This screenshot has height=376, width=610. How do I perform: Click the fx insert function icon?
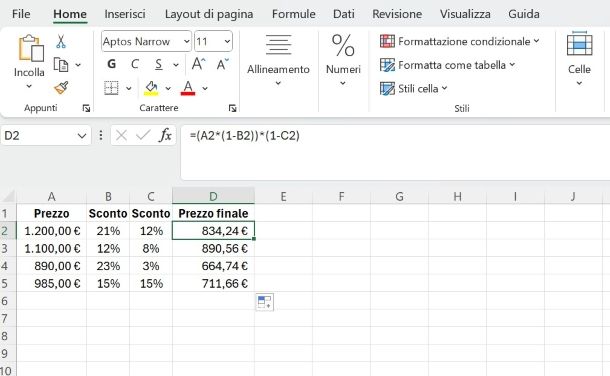click(165, 135)
